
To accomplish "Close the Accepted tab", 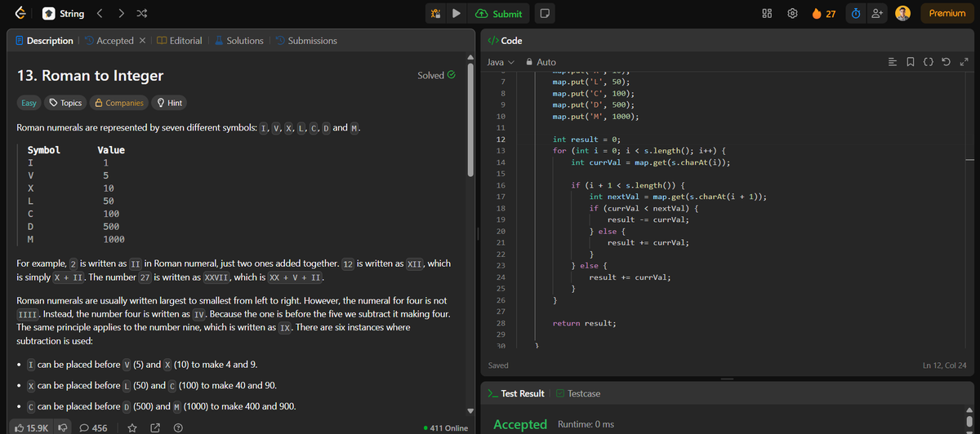I will 142,41.
